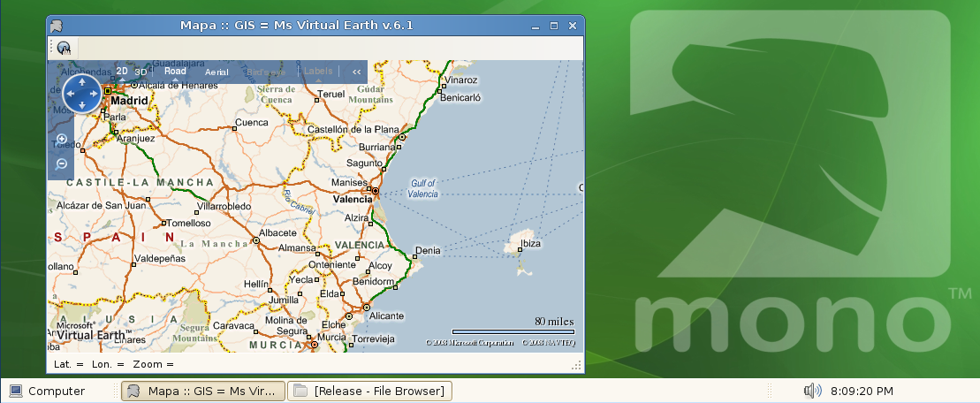Click the Aranjuez label

tap(135, 139)
